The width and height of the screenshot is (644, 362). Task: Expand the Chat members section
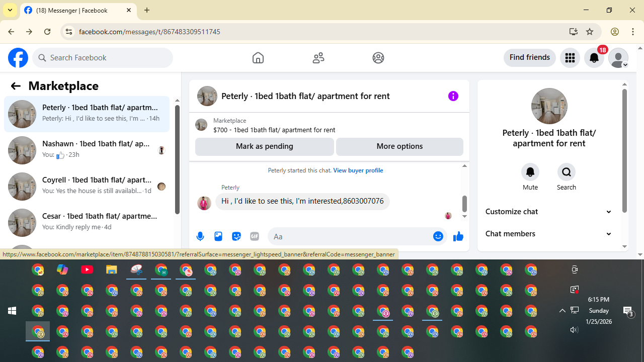pos(548,234)
